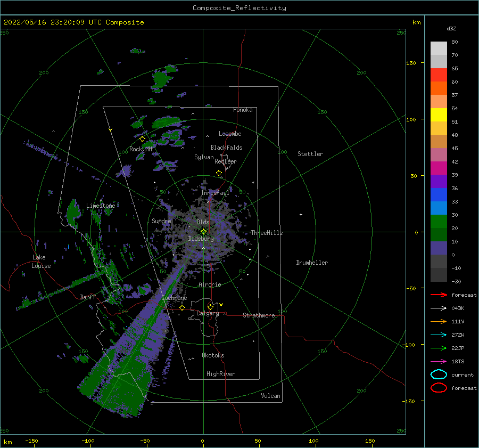The width and height of the screenshot is (479, 448).
Task: Click the purple 0-10 dBZ legend swatch
Action: pos(439,248)
